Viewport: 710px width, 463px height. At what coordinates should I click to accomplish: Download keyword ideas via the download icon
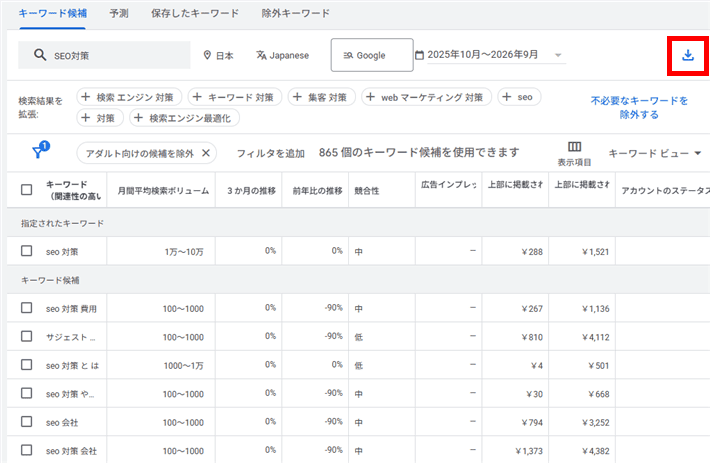[688, 55]
